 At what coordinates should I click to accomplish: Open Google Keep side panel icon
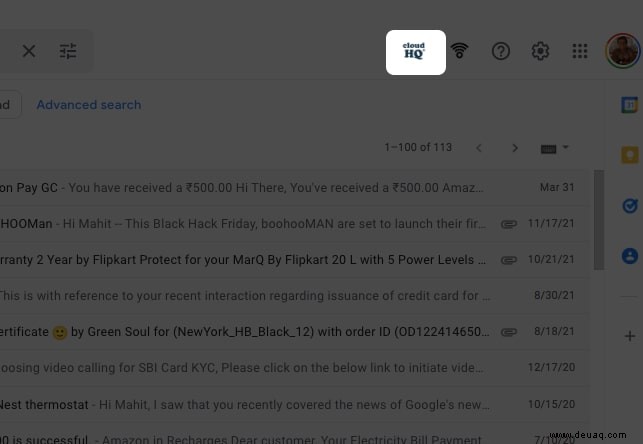tap(629, 155)
